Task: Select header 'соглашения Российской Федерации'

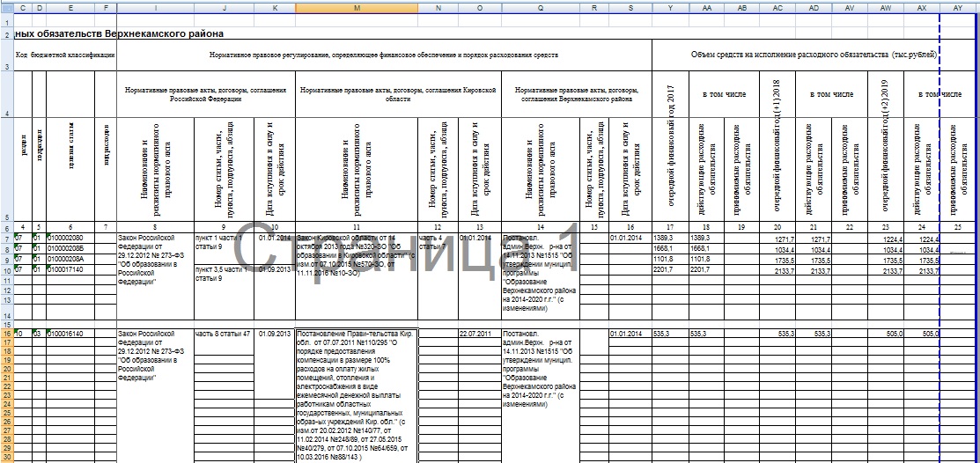Action: pos(206,94)
